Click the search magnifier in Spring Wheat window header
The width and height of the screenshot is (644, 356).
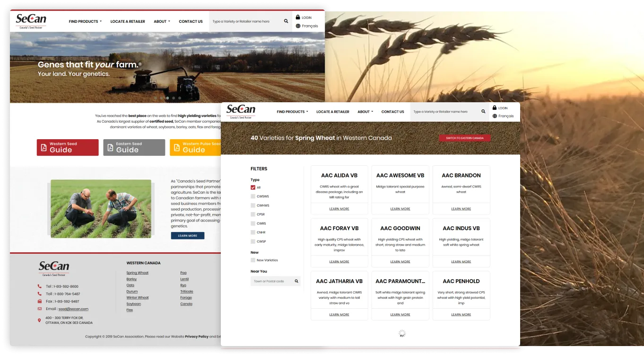click(x=483, y=112)
